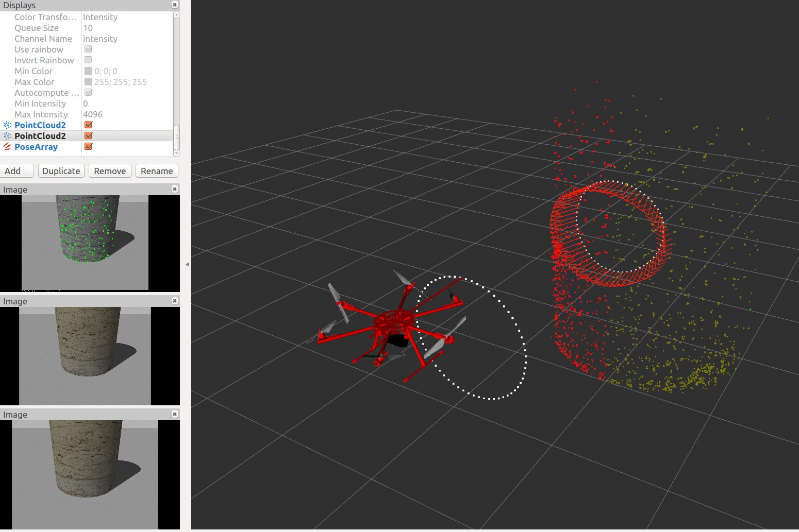Select the Queue Size value 10

pos(88,28)
